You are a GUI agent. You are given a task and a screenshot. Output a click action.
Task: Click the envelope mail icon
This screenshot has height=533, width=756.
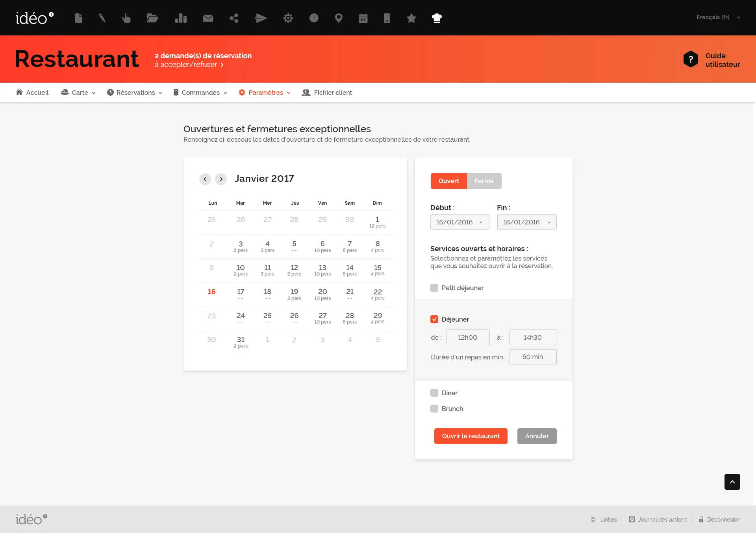click(208, 18)
